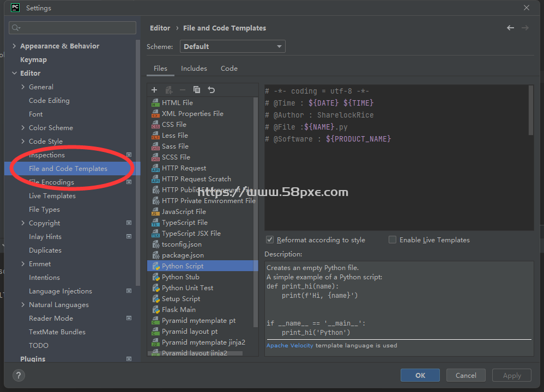Open TextMate Bundles settings page

tap(57, 332)
